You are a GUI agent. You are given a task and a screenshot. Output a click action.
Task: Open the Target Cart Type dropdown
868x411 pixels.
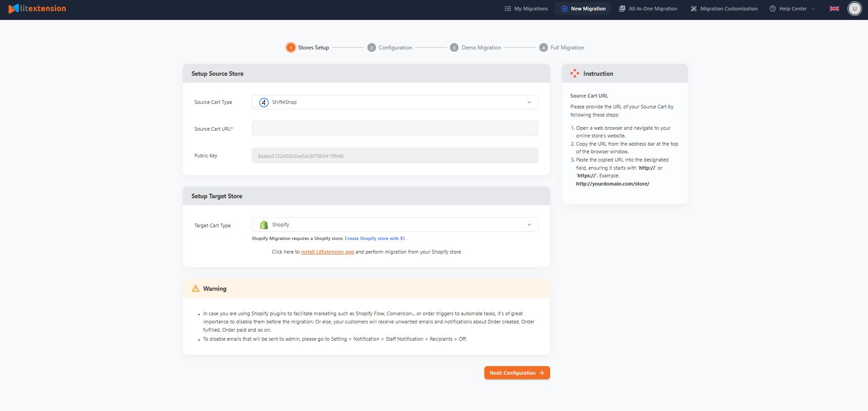(395, 225)
